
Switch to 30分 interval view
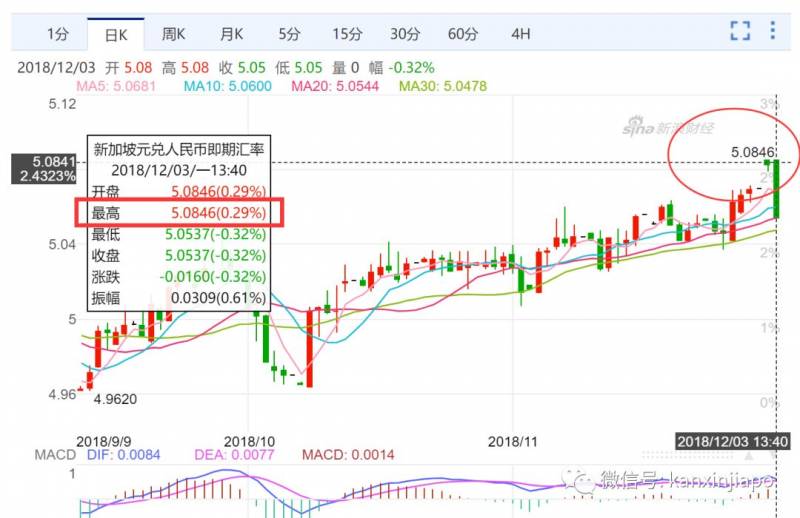click(405, 34)
